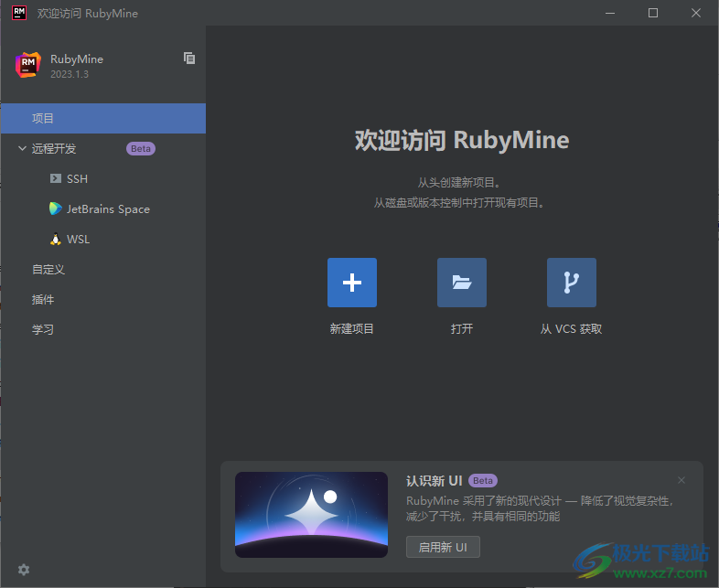Minimize the RubyMine welcome window
The width and height of the screenshot is (719, 588).
point(610,13)
